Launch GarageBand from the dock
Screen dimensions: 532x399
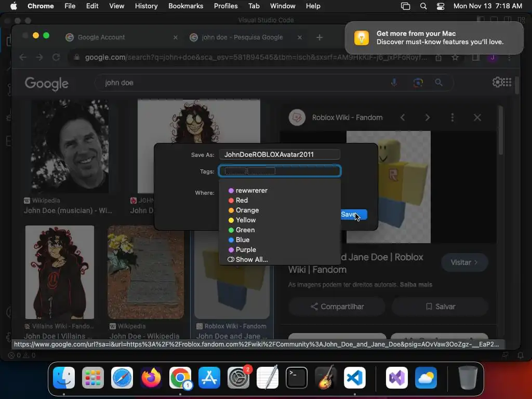(x=326, y=378)
